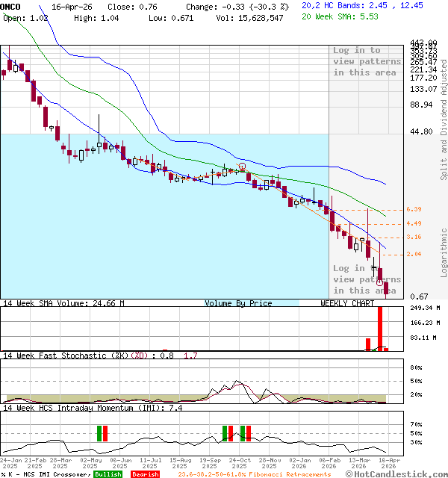Viewport: 448px width, 478px height.
Task: Click the Fibonacci Retracements legend text
Action: coord(254,474)
